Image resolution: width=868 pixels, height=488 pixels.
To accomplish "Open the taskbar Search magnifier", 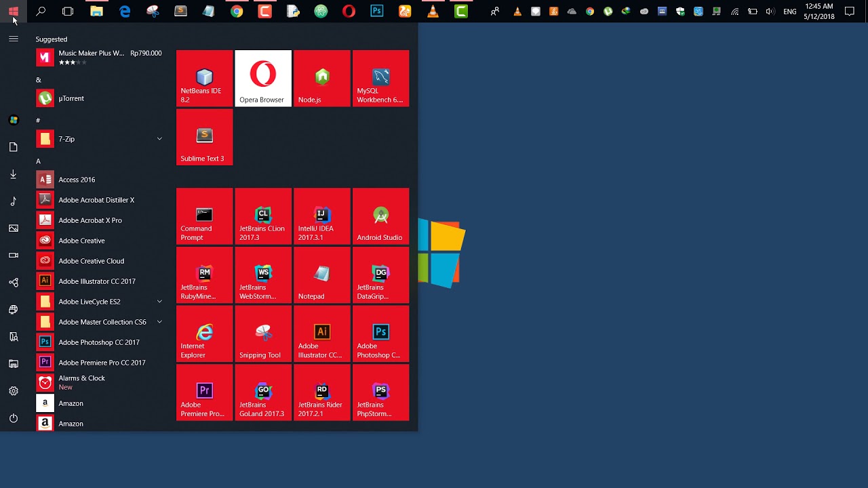I will (41, 11).
